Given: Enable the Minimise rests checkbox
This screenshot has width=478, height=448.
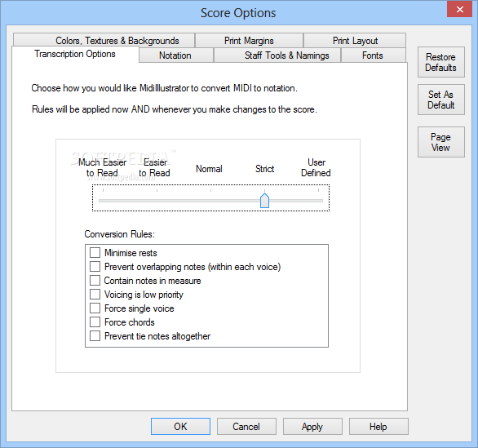Looking at the screenshot, I should tap(95, 252).
